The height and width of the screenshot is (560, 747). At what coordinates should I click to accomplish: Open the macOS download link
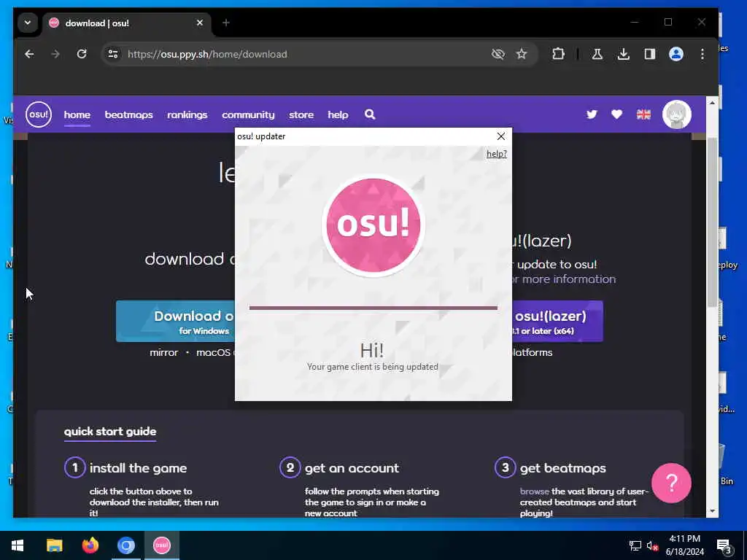[213, 353]
